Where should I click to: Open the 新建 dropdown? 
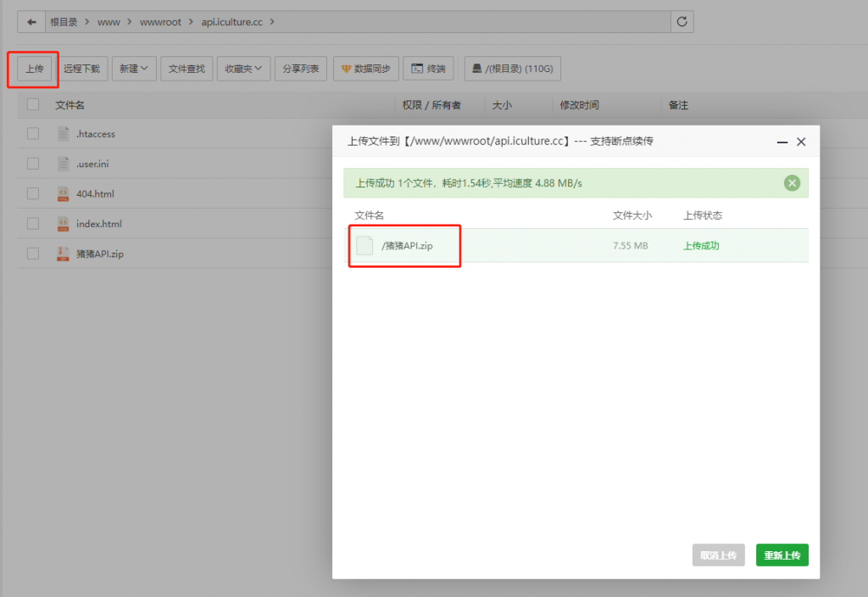coord(134,69)
